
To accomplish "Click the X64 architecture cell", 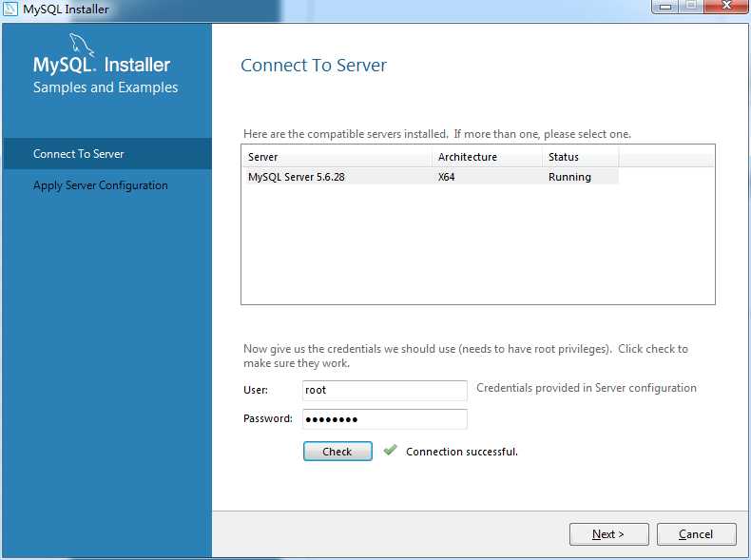I will point(447,177).
